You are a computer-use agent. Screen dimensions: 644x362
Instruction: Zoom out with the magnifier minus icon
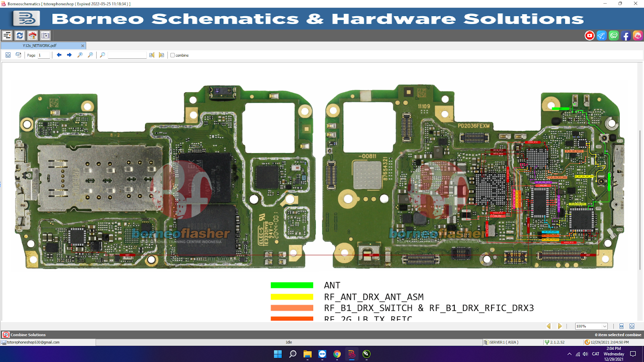pos(90,55)
